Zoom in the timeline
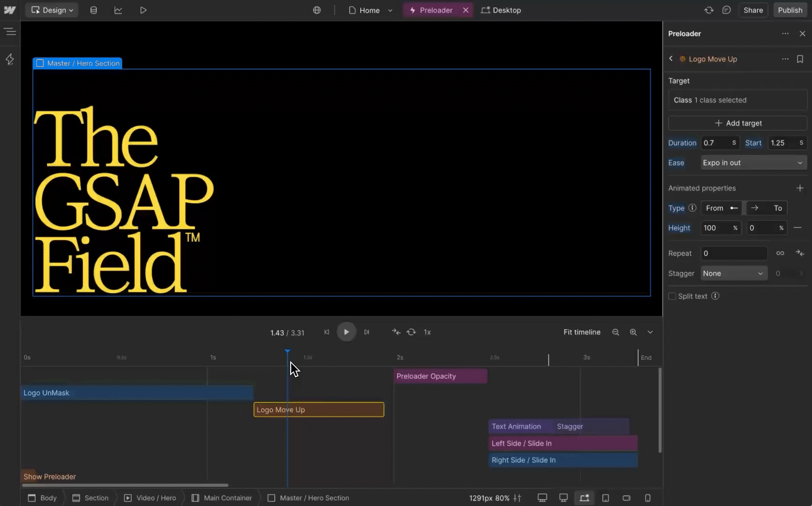This screenshot has height=506, width=812. coord(633,332)
